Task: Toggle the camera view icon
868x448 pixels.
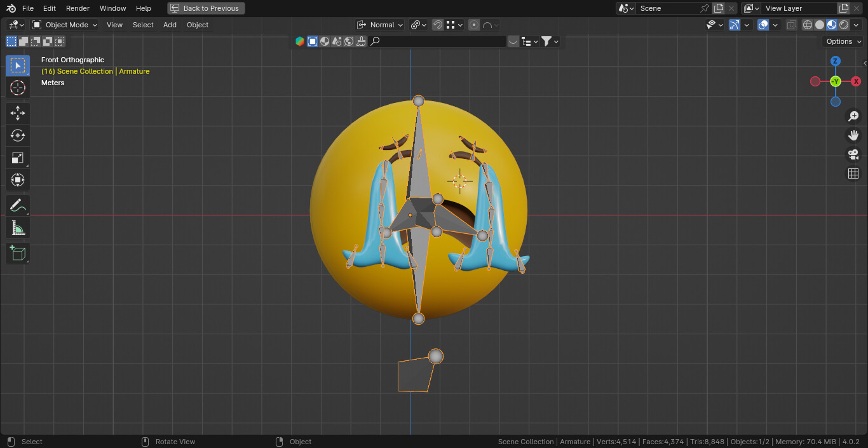Action: pos(853,154)
